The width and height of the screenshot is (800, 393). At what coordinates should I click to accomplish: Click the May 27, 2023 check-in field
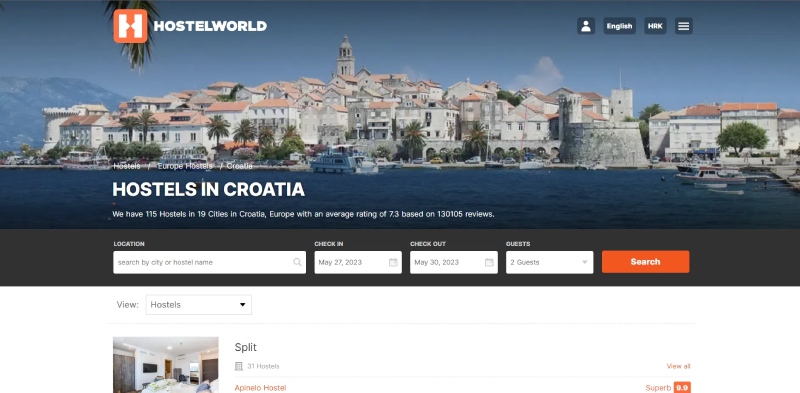tap(358, 262)
